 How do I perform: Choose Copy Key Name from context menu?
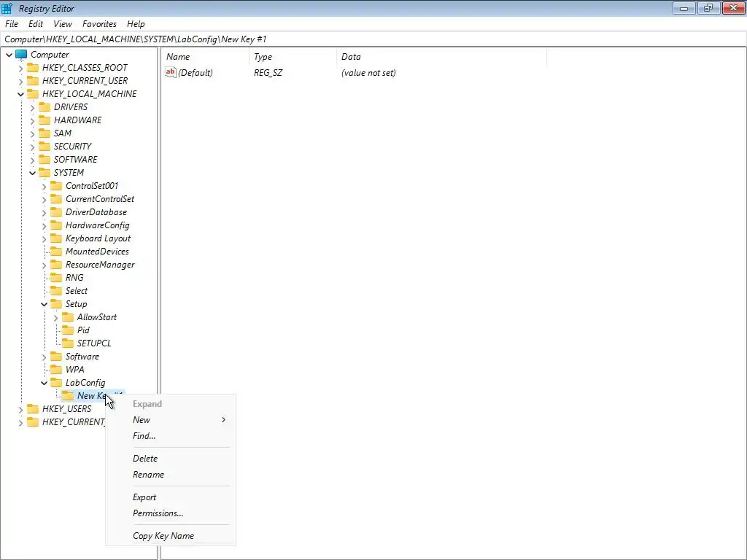[x=171, y=535]
